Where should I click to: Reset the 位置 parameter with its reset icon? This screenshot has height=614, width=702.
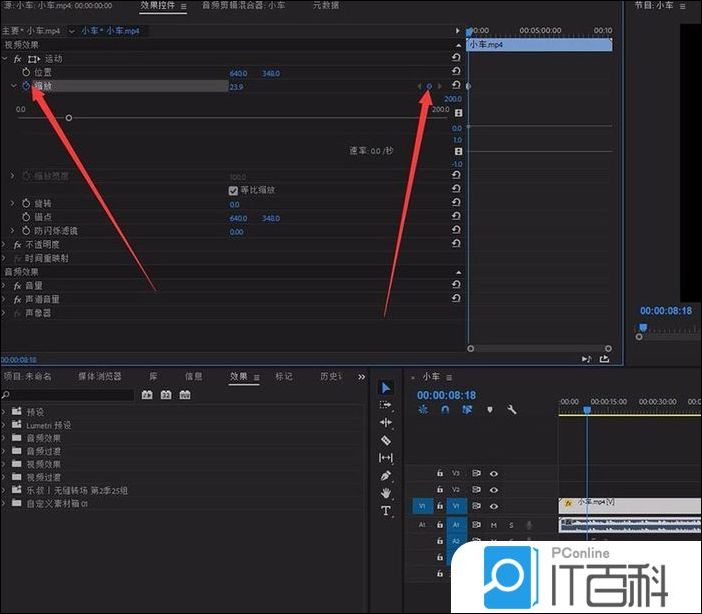tap(457, 73)
